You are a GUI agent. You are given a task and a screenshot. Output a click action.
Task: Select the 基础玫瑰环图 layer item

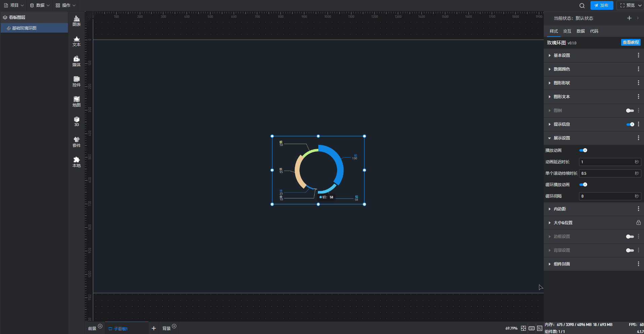[24, 28]
